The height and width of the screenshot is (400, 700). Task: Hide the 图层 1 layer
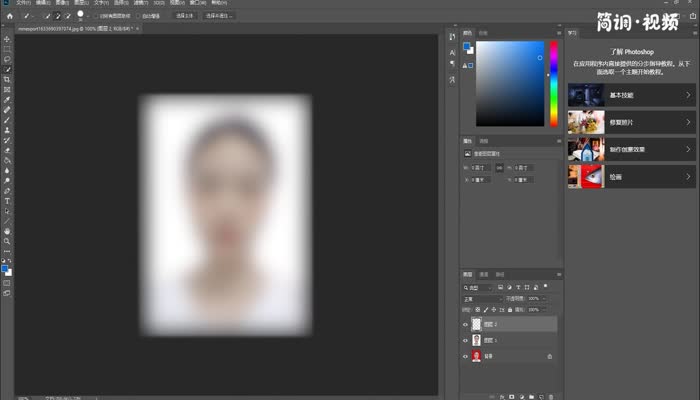coord(465,340)
